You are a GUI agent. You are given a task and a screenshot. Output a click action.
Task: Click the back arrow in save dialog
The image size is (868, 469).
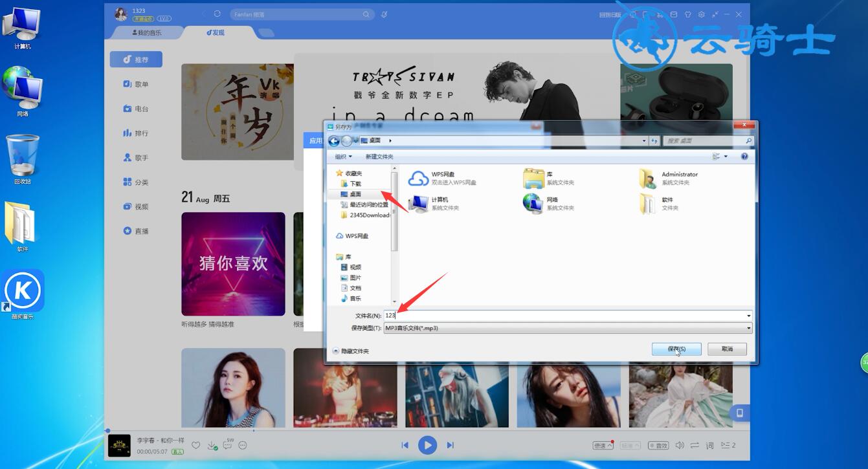point(334,140)
